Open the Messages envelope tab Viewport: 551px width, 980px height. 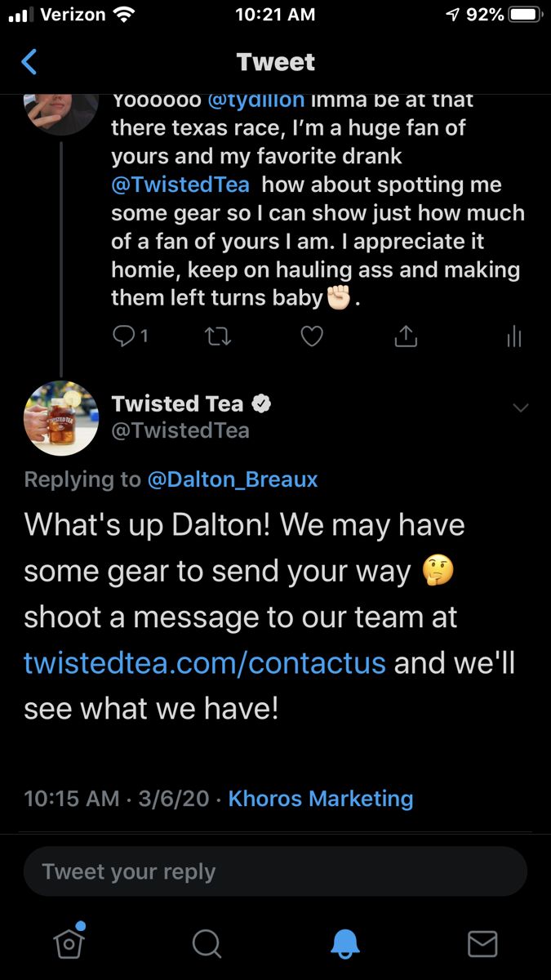pos(482,943)
